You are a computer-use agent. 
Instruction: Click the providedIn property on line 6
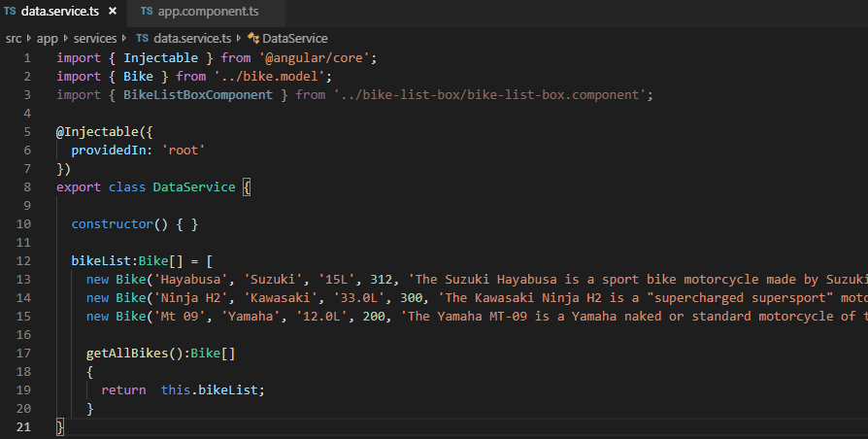click(x=109, y=151)
